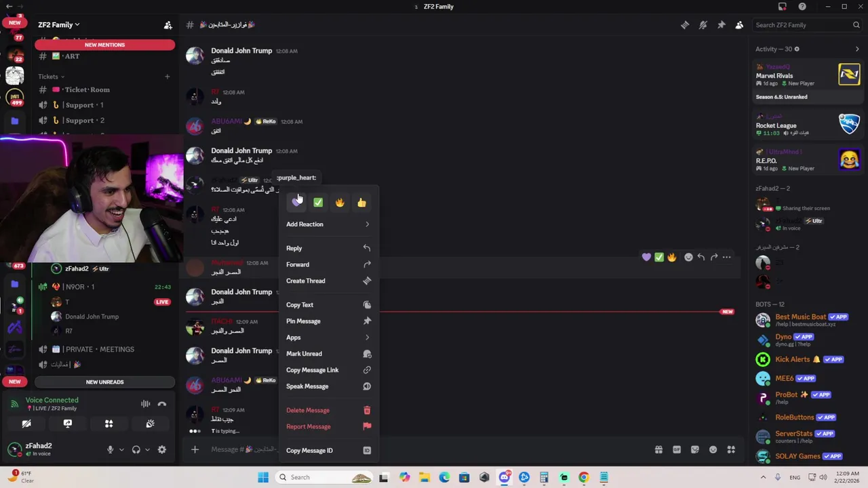Choose Copy Message Link
This screenshot has width=868, height=488.
(328, 370)
